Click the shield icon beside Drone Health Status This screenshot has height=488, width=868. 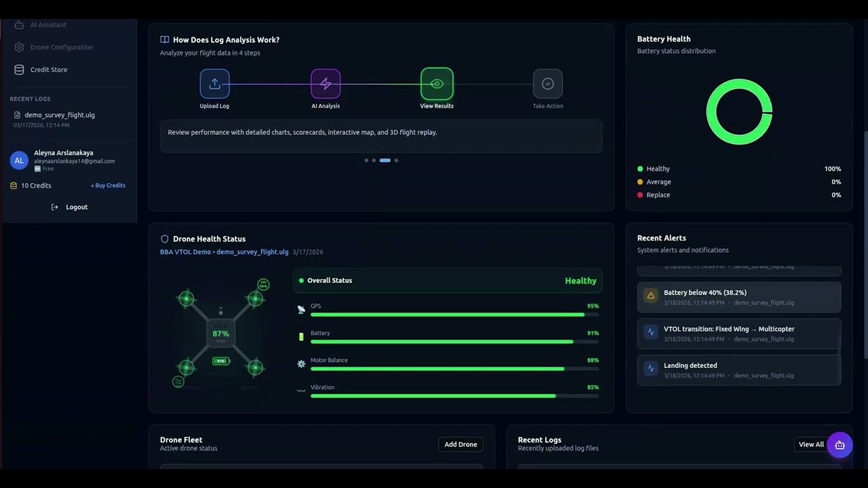click(x=165, y=239)
